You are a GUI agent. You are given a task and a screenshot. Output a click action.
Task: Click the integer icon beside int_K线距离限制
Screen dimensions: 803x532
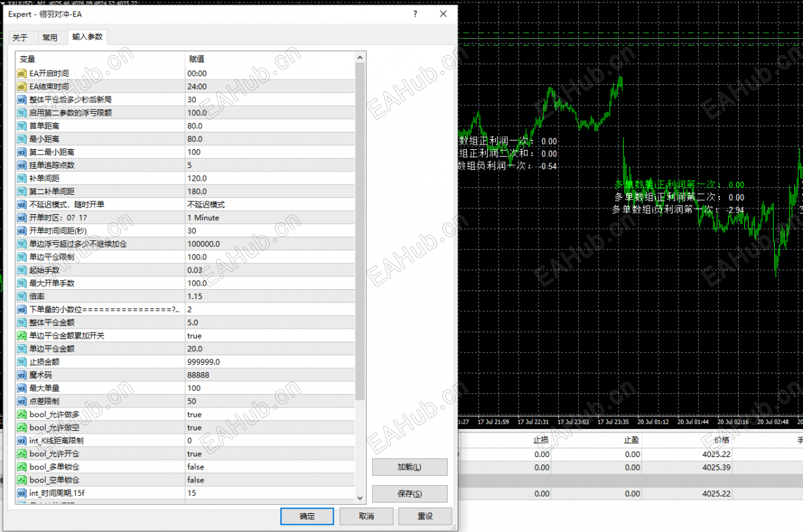[21, 440]
